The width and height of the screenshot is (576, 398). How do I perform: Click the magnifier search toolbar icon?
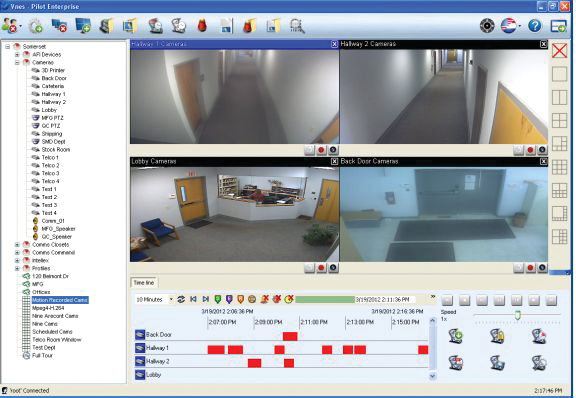(x=296, y=26)
